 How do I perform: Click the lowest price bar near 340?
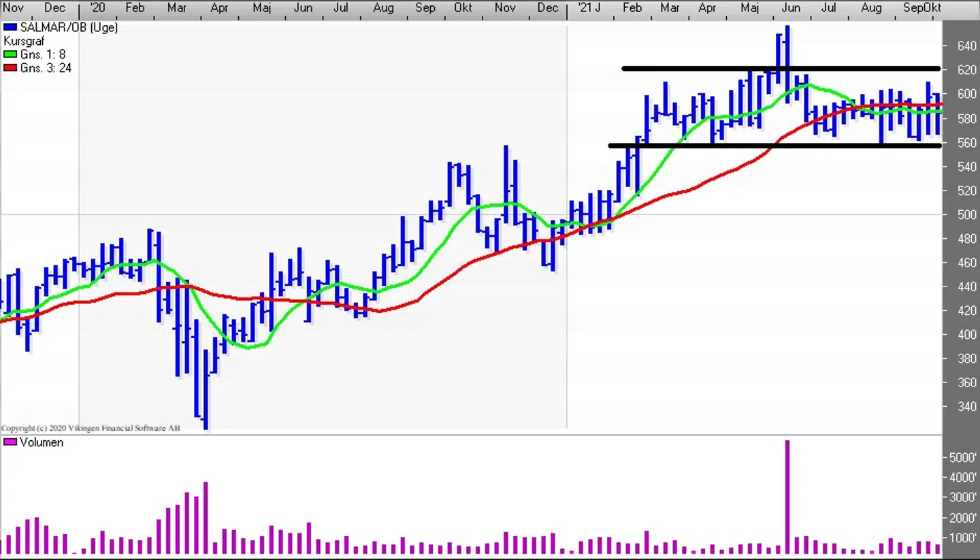(x=205, y=408)
